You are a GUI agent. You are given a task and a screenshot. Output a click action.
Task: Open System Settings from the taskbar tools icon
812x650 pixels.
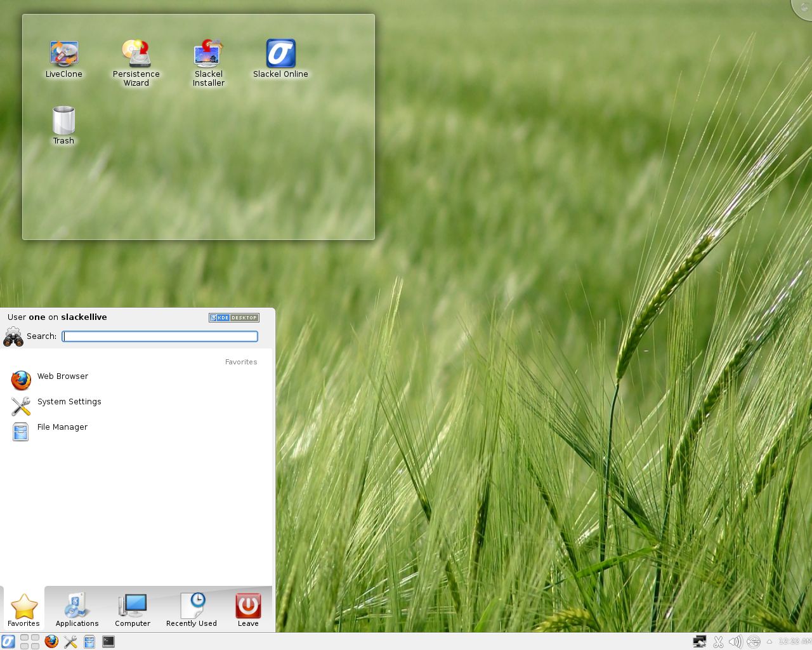click(x=70, y=641)
